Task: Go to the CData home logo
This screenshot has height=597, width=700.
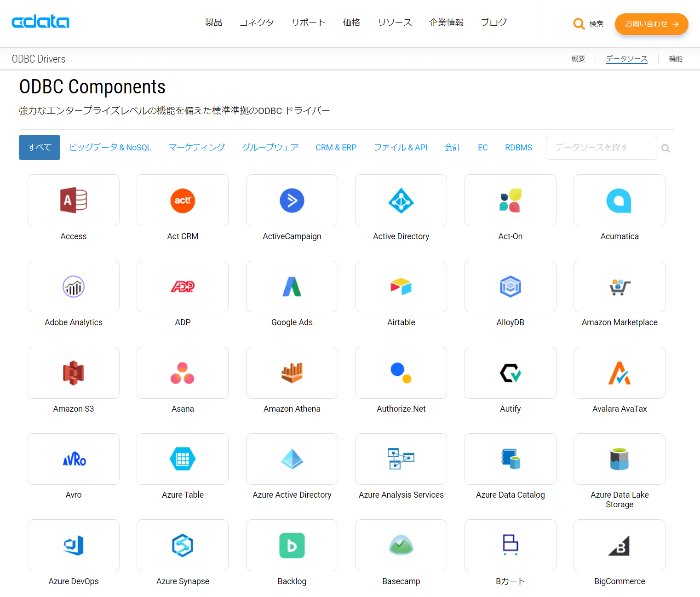Action: pyautogui.click(x=40, y=22)
